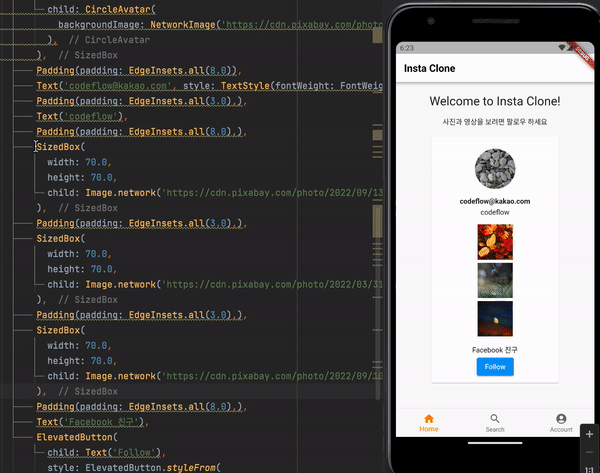Click the 'ElevatedButton(' code line
The width and height of the screenshot is (600, 473).
coord(77,437)
